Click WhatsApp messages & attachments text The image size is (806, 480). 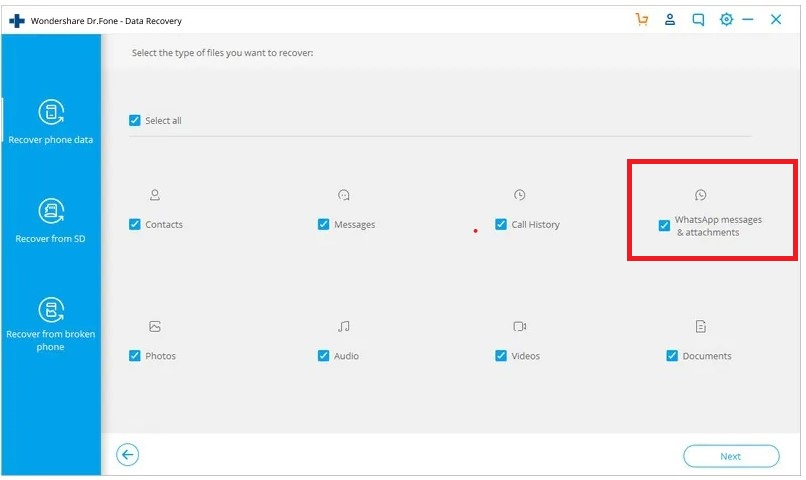coord(718,226)
